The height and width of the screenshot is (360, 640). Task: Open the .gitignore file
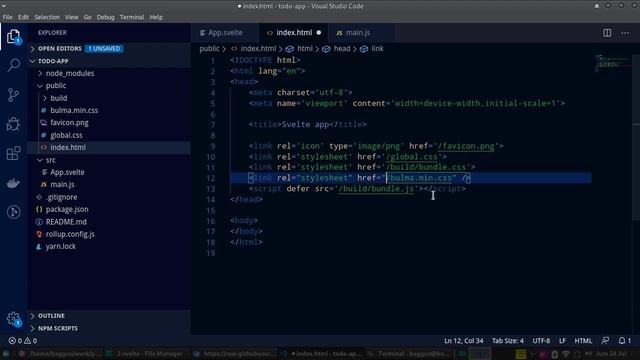pos(109,197)
